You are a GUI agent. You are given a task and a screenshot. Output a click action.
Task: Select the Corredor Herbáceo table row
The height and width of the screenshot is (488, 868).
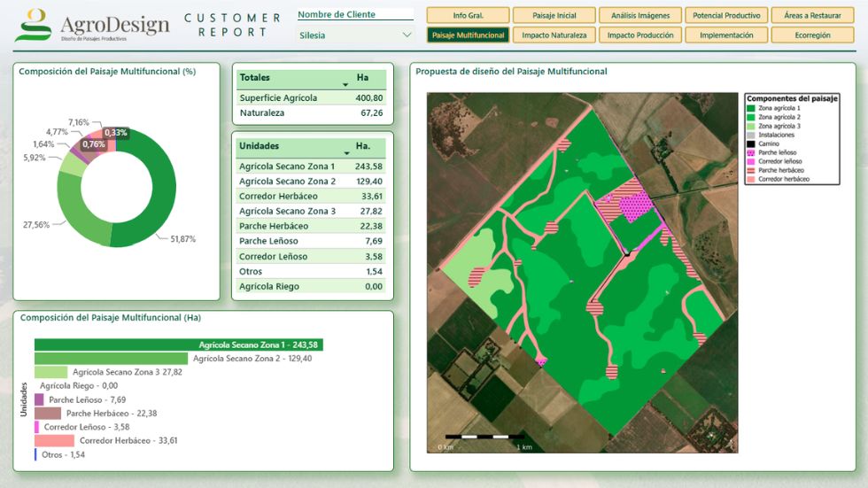311,196
